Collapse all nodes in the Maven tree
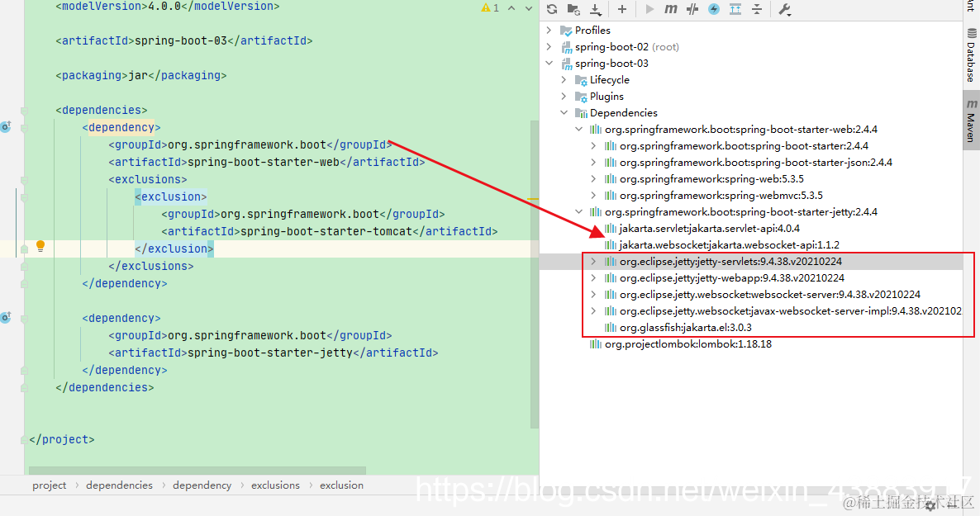Viewport: 980px width, 516px height. [x=757, y=9]
